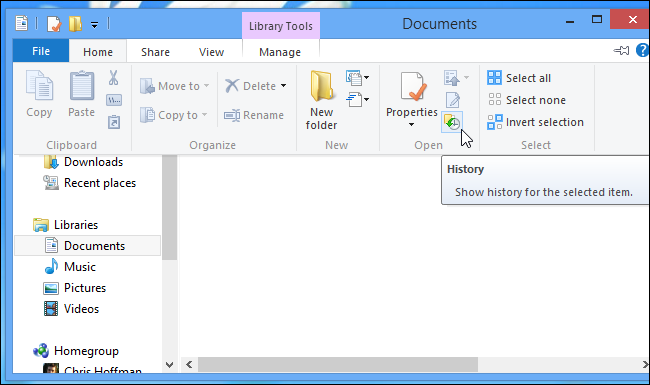650x385 pixels.
Task: Open the Easy access dropdown
Action: (357, 99)
